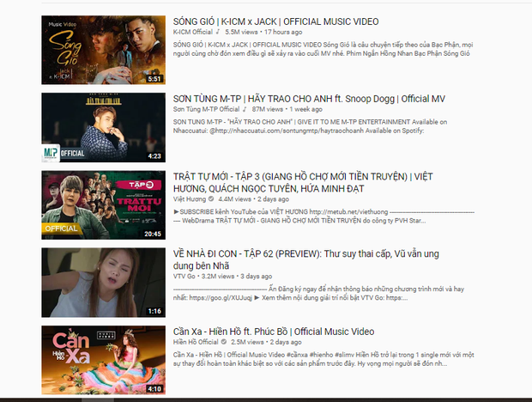The image size is (532, 402).
Task: Click the Sóng Gió video description text
Action: [323, 49]
